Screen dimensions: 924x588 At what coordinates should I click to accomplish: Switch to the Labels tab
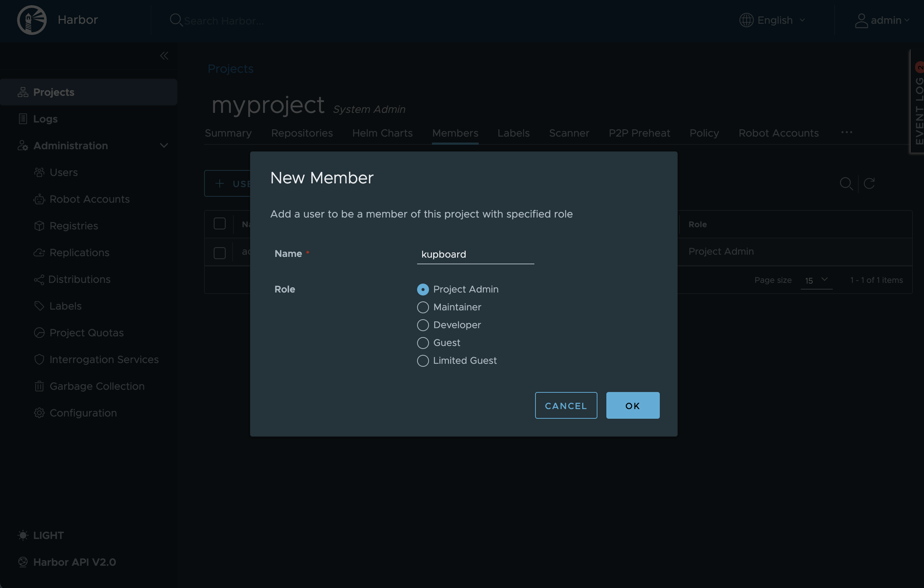click(x=513, y=133)
